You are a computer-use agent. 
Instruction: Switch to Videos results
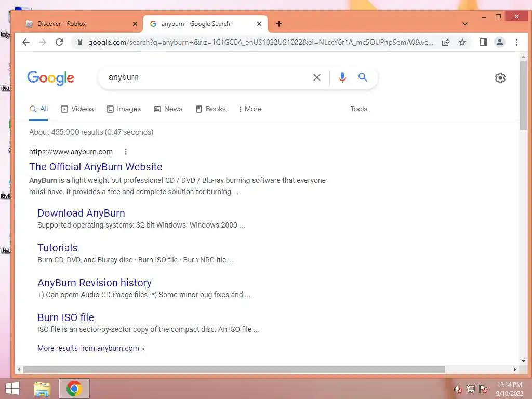[77, 109]
